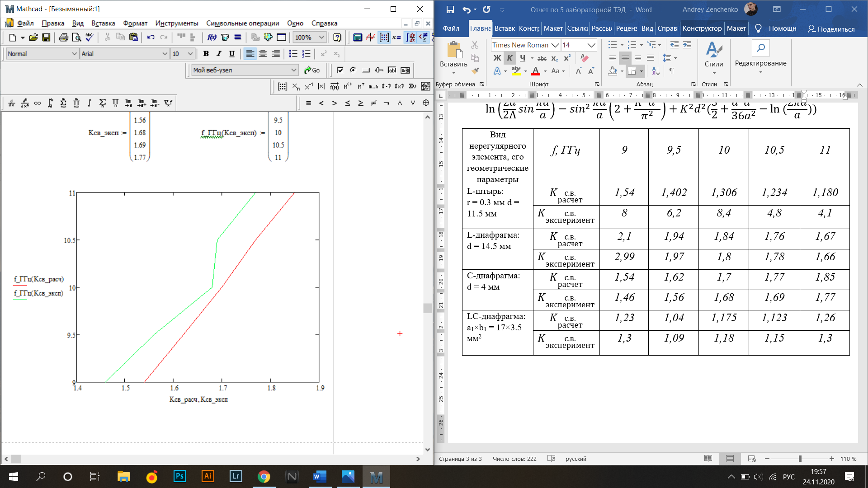Click Mathcad calculate (equals) icon
This screenshot has height=488, width=868.
237,38
